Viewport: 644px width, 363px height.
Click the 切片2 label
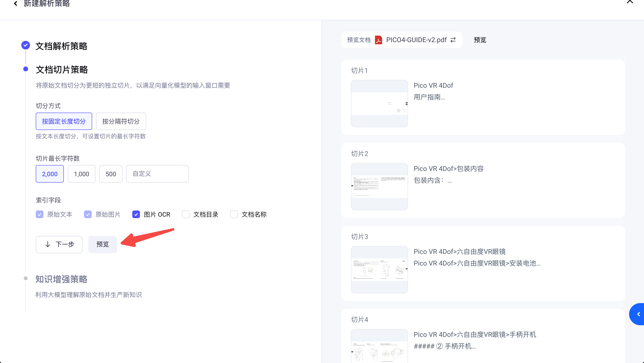click(360, 154)
